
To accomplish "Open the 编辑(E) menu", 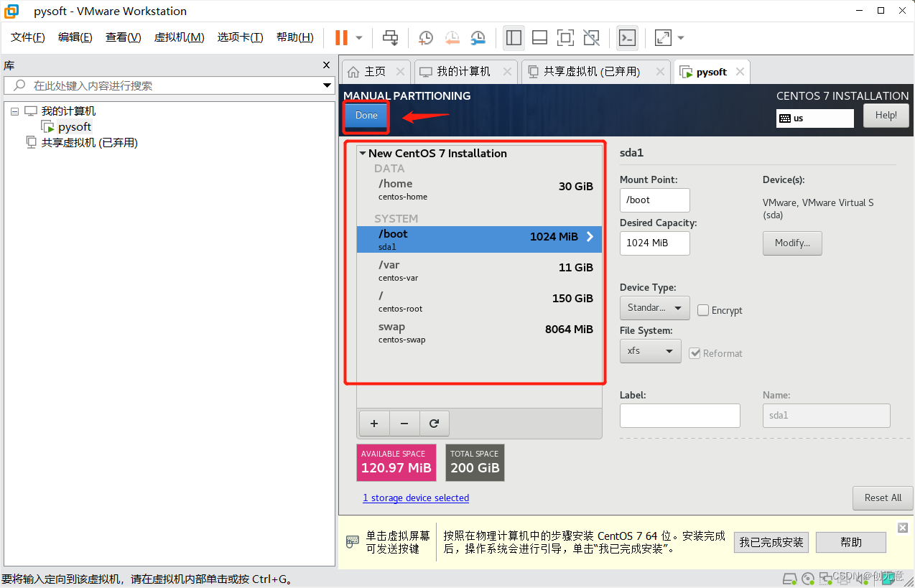I will [x=75, y=37].
